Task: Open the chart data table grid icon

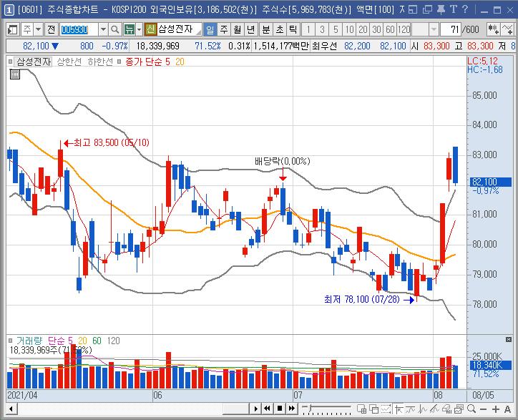Action: 15,74
